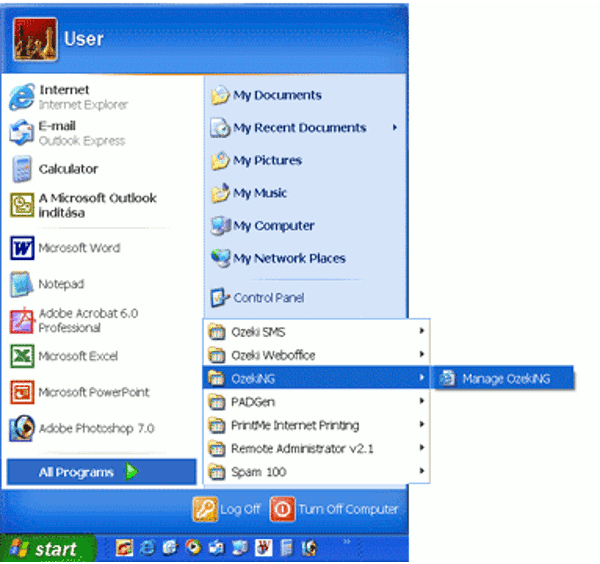Expand PrintMe Internet Printing folder

tap(316, 425)
